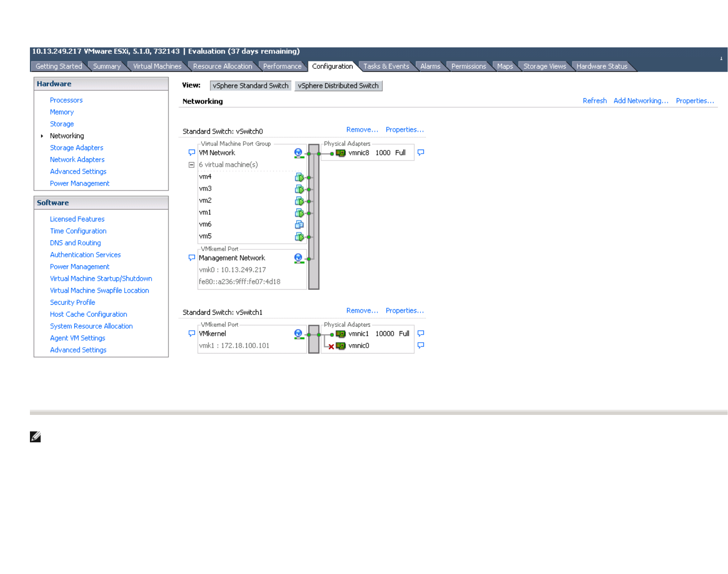
Task: Open Storage under Hardware
Action: pos(62,124)
